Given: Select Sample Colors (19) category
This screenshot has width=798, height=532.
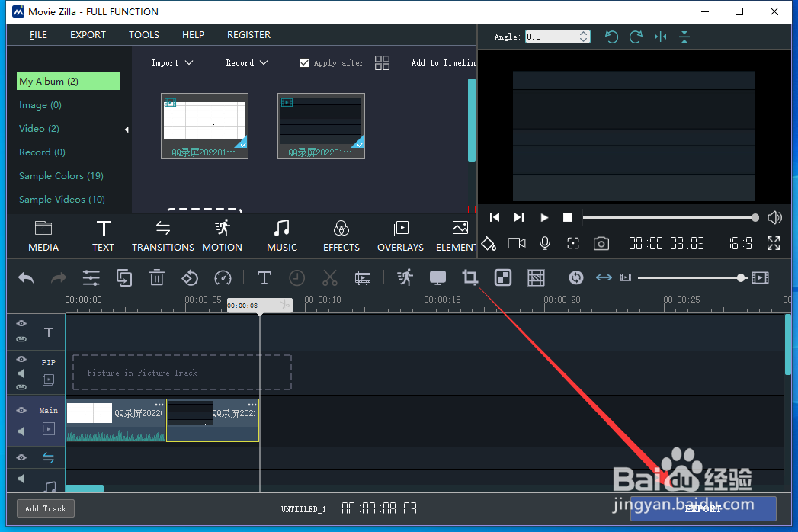Looking at the screenshot, I should [61, 175].
